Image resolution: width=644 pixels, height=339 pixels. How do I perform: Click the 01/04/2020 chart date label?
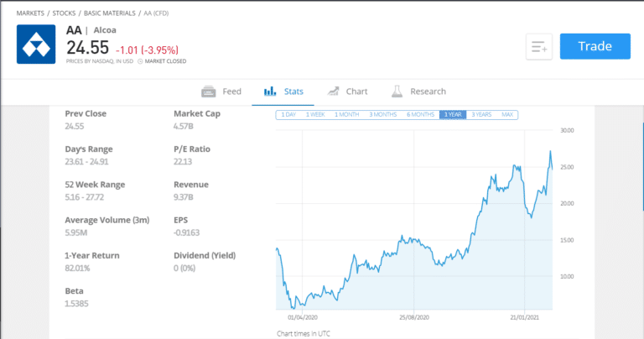(302, 318)
